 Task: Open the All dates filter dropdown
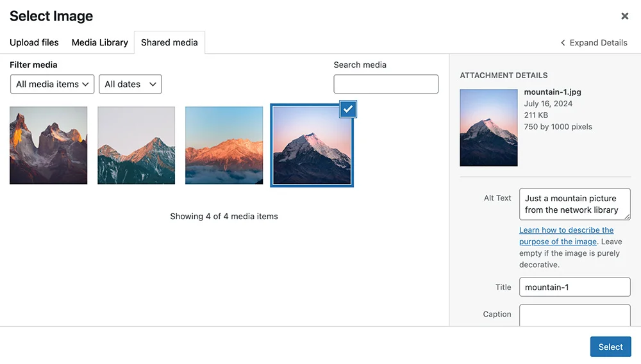tap(130, 84)
